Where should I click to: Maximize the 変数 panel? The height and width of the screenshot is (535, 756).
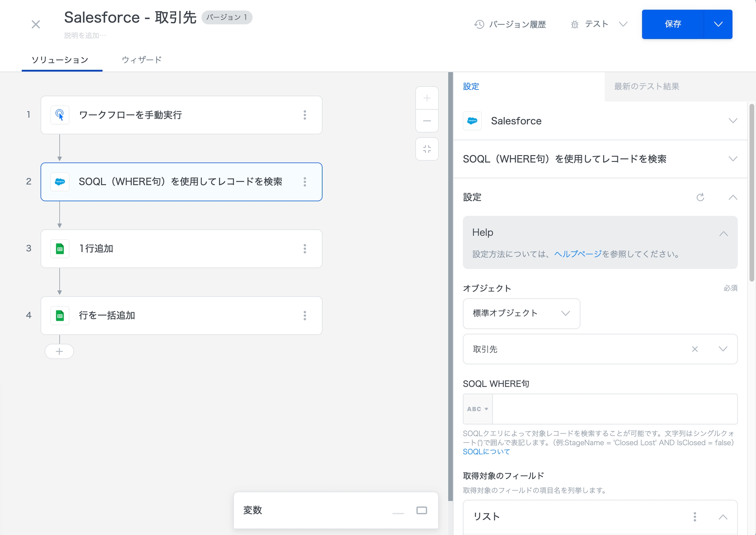pos(421,510)
